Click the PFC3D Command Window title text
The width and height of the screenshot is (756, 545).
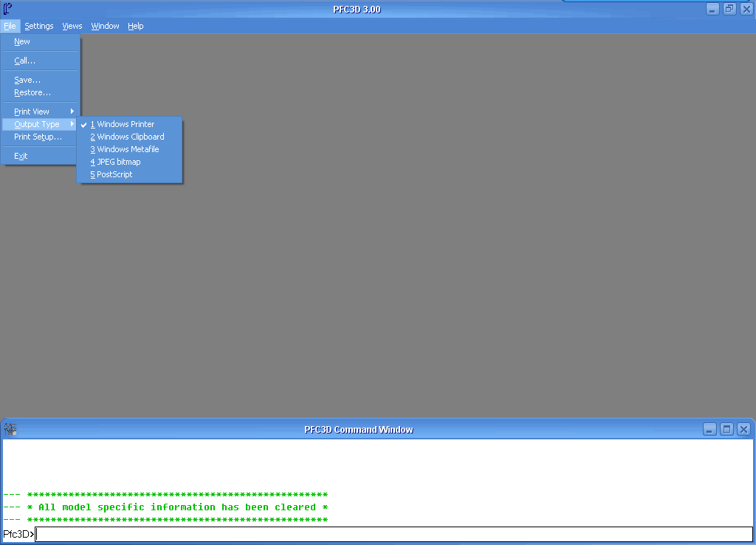(359, 429)
